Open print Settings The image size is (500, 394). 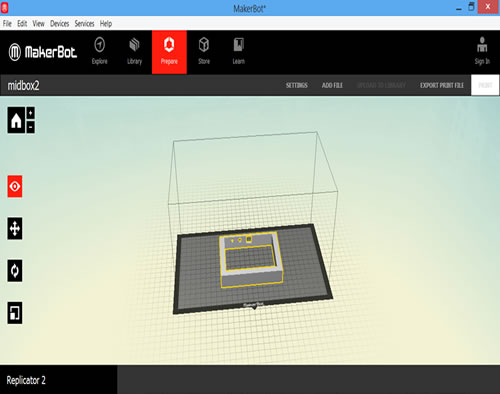tap(297, 85)
